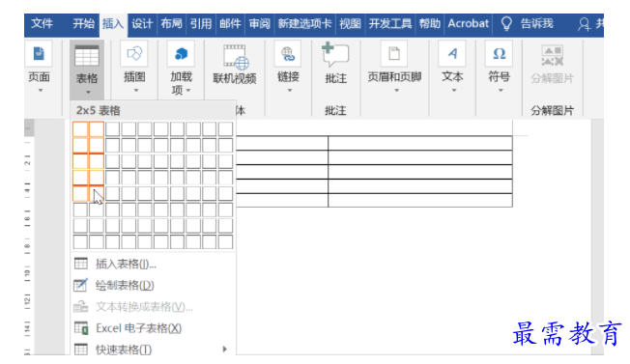The width and height of the screenshot is (630, 364).
Task: Expand the 加载项 dropdown arrow
Action: click(188, 91)
